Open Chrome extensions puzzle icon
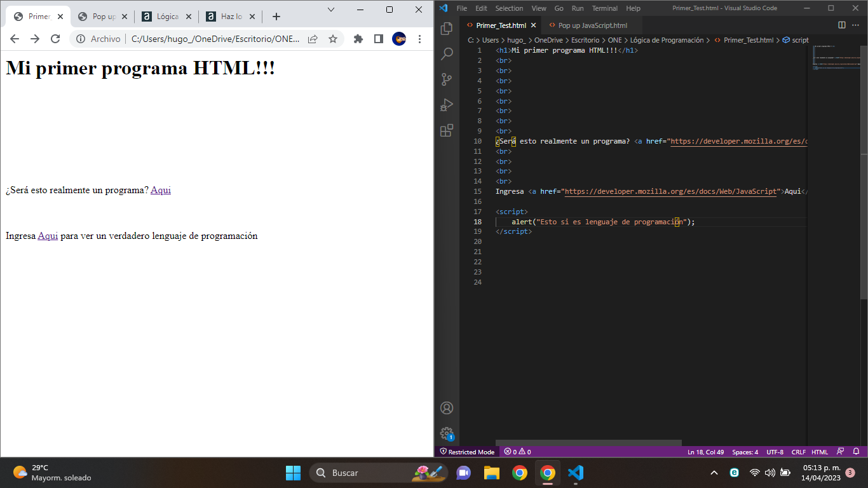The width and height of the screenshot is (868, 488). tap(358, 39)
